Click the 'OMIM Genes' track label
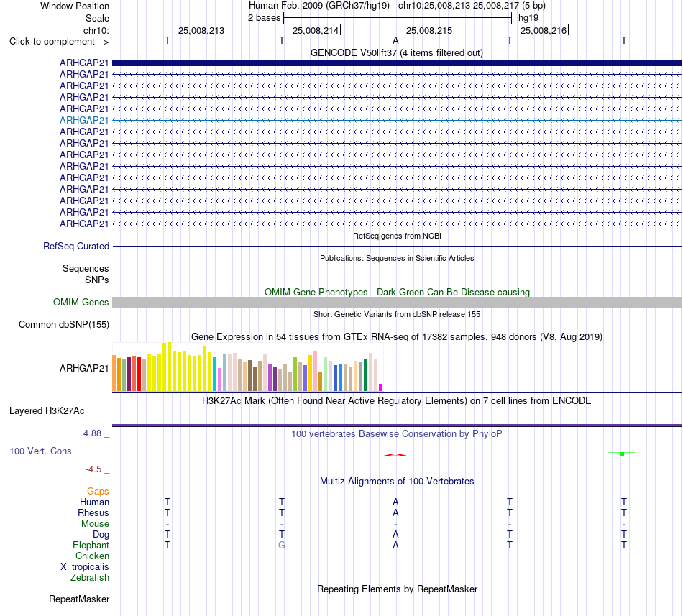Image resolution: width=683 pixels, height=616 pixels. point(81,302)
